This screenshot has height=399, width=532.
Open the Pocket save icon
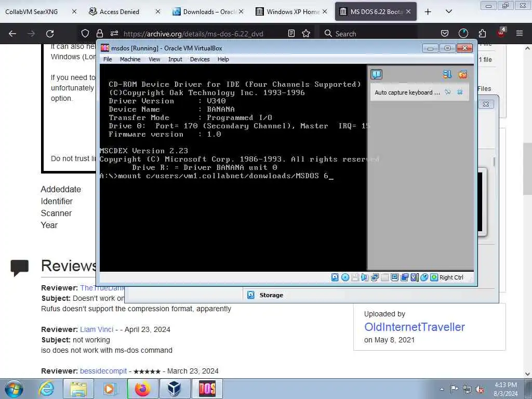[445, 33]
